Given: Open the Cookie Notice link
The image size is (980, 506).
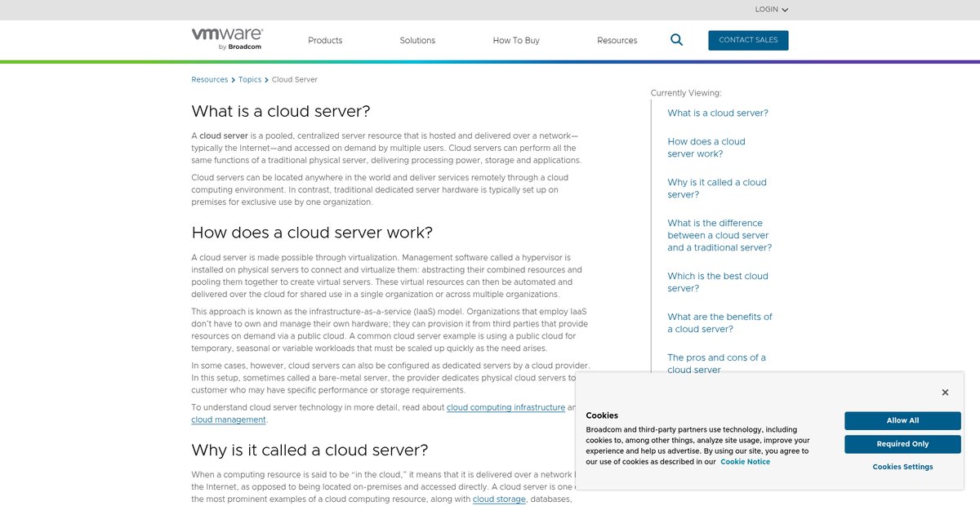Looking at the screenshot, I should tap(745, 462).
